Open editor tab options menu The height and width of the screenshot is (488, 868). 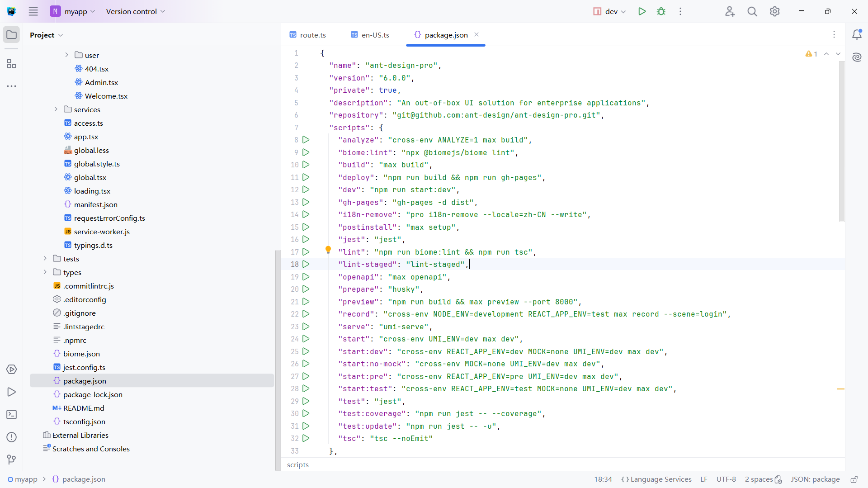(834, 34)
